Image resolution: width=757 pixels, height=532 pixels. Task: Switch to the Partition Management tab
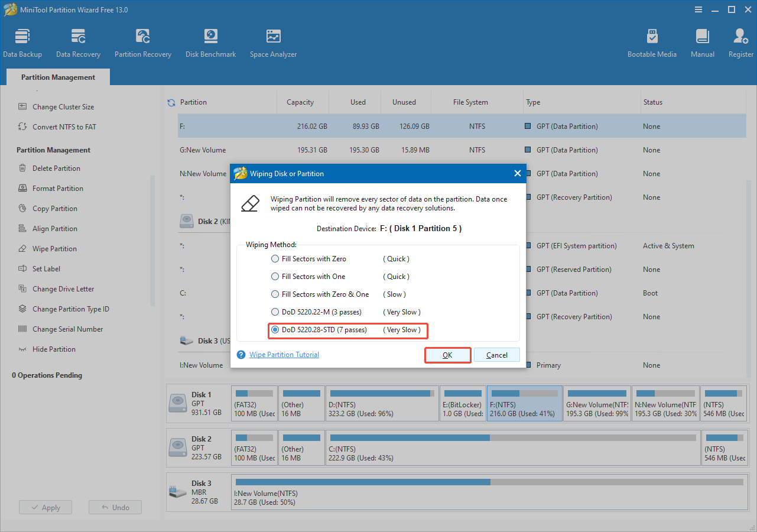tap(57, 77)
